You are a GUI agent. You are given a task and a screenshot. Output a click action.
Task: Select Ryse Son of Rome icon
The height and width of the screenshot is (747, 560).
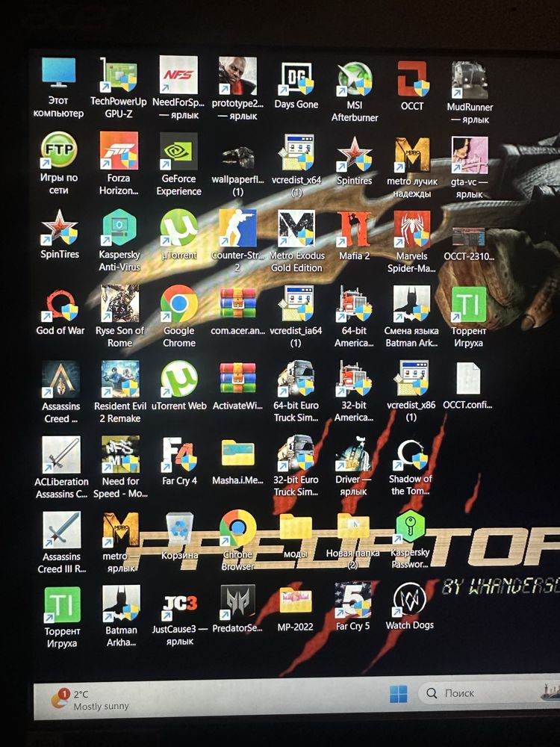click(120, 304)
